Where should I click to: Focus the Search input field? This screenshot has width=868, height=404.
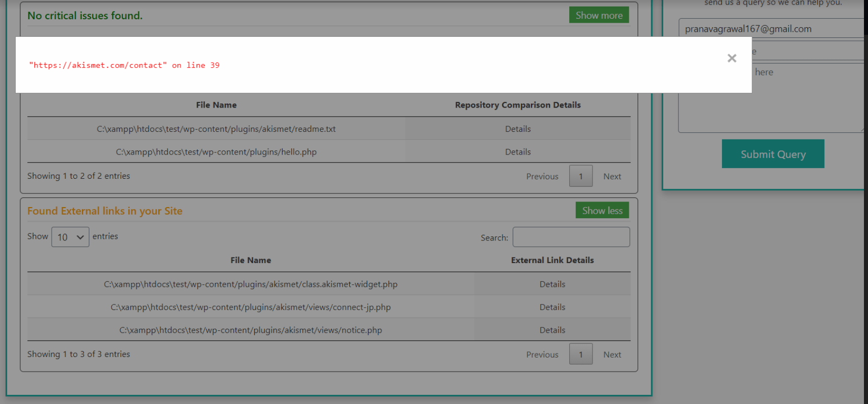[x=571, y=237]
